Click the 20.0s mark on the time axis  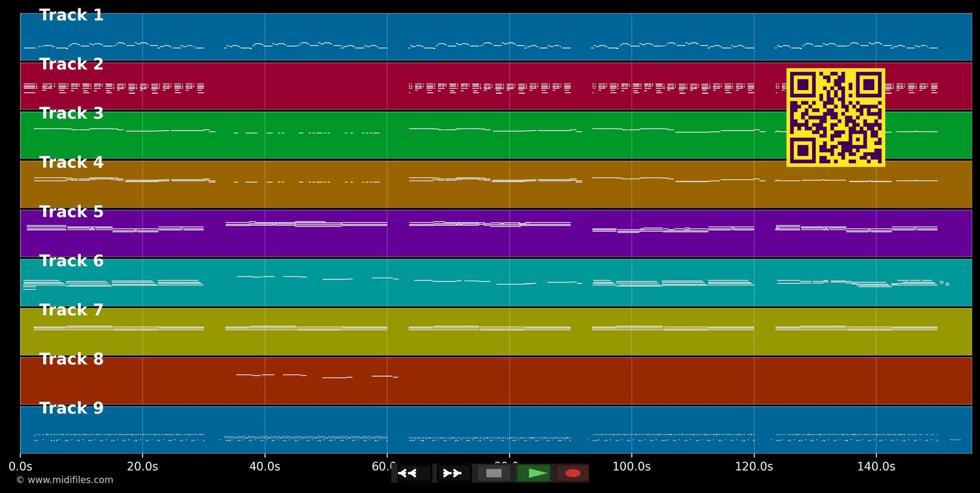tap(142, 466)
